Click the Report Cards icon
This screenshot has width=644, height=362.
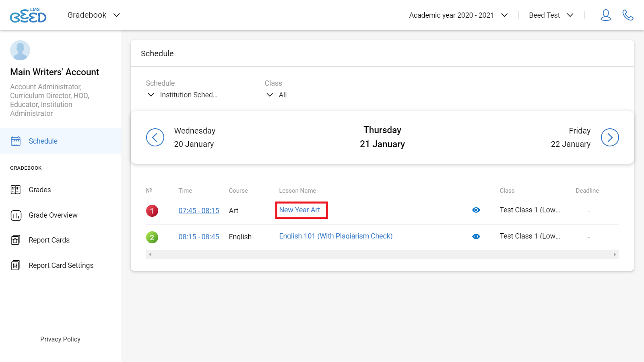[x=16, y=240]
